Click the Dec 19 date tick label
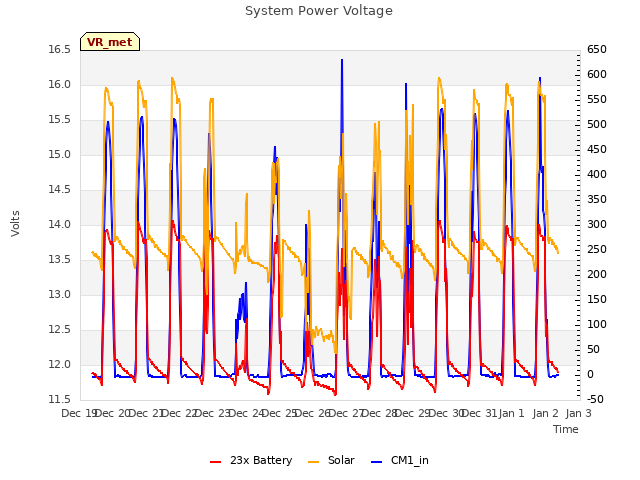Image resolution: width=640 pixels, height=480 pixels. pos(79,413)
